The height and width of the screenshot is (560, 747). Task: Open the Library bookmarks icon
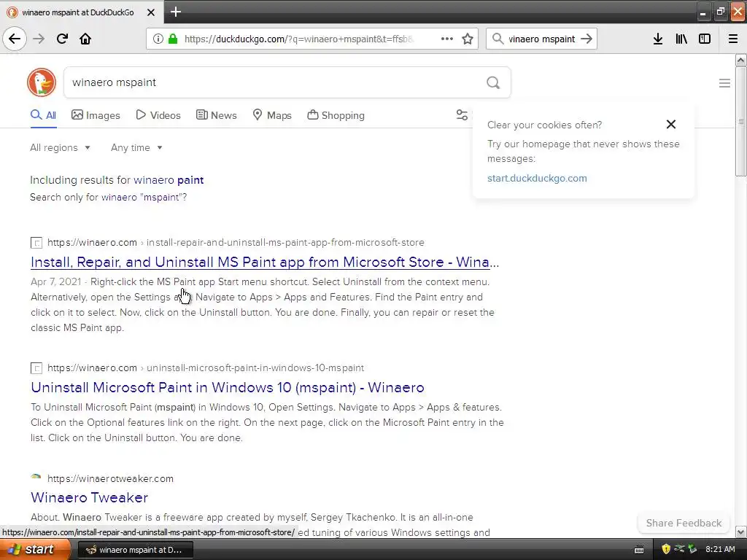click(681, 39)
